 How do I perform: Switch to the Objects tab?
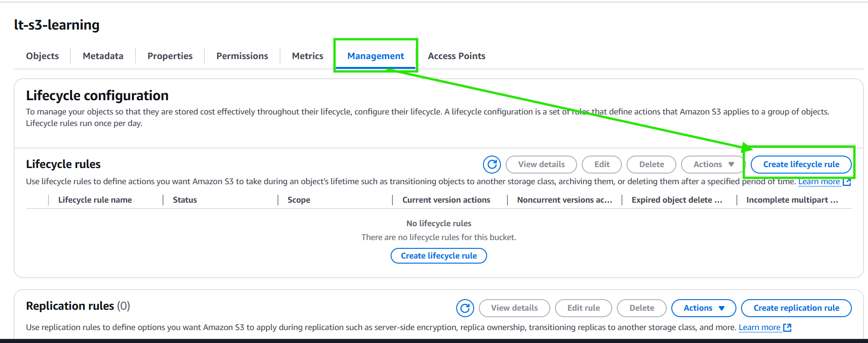(x=42, y=56)
